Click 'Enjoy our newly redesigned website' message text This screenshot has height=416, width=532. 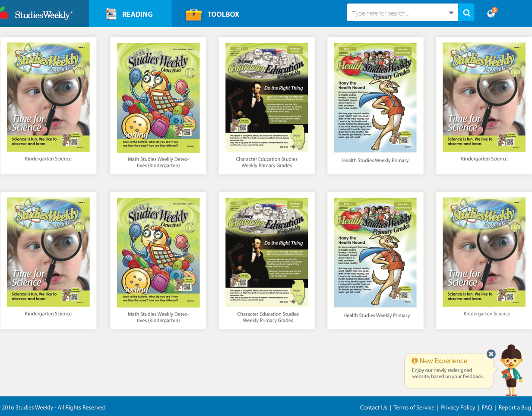448,373
